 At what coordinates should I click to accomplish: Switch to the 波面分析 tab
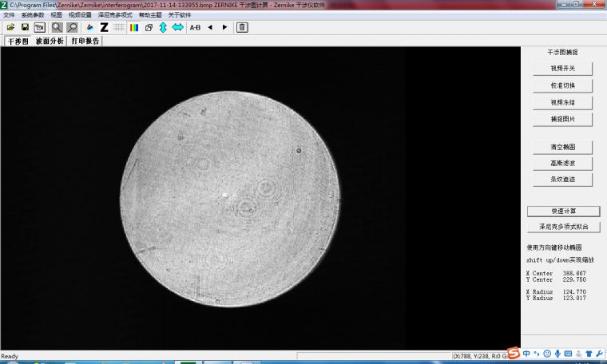(50, 41)
